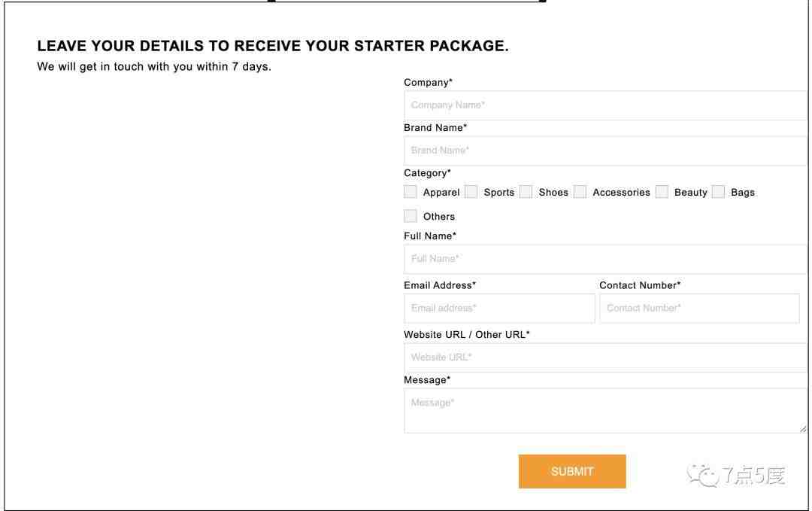Grab the Message box resize handle
This screenshot has height=511, width=812.
point(803,429)
